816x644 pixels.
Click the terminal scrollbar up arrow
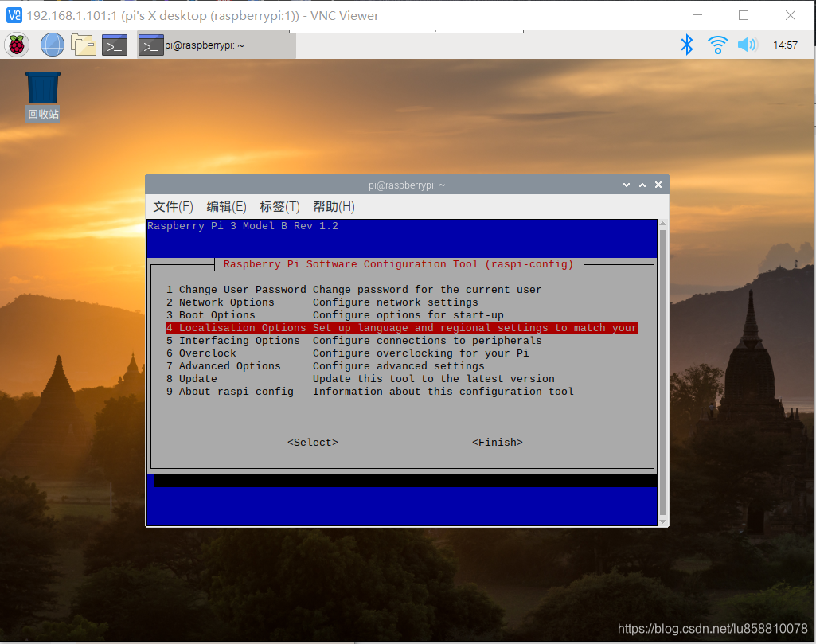(662, 224)
